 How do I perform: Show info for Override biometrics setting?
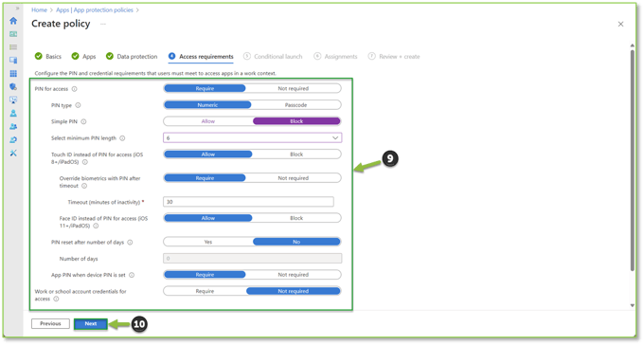click(84, 186)
